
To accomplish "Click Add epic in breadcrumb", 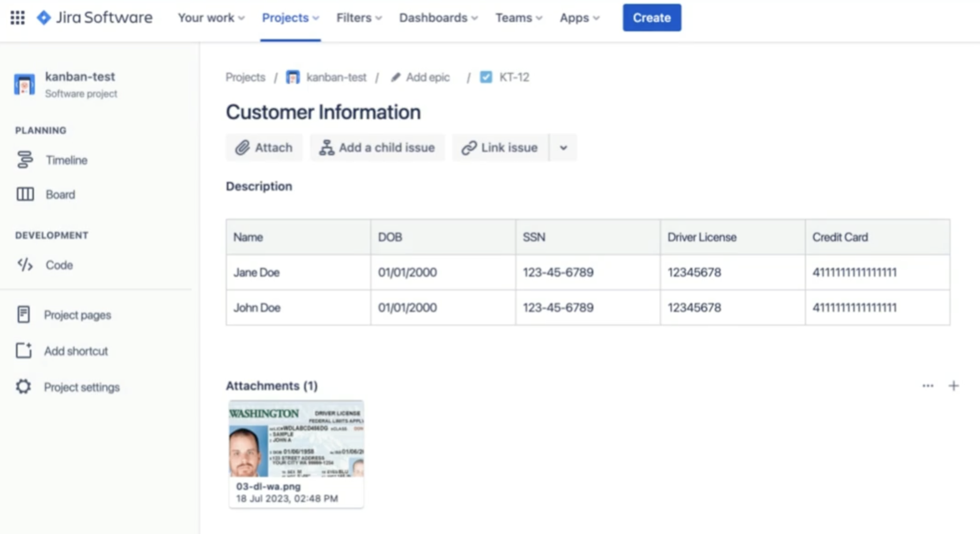I will (427, 77).
